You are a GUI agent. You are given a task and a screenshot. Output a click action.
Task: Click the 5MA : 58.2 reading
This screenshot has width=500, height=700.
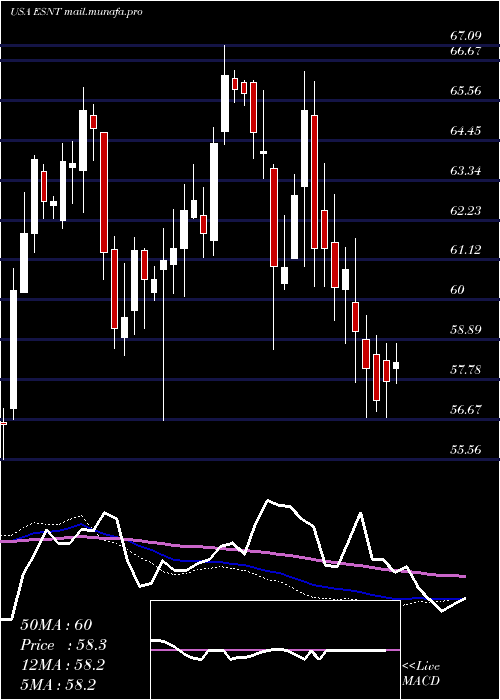58,684
